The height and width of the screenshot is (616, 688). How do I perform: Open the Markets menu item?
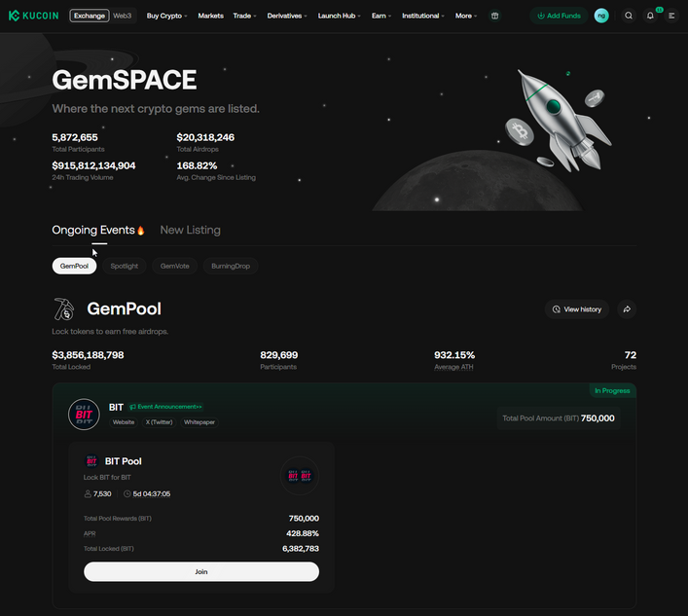[210, 16]
